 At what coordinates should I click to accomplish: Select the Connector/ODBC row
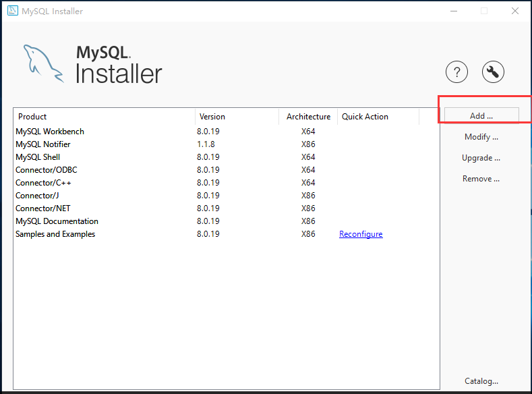(227, 170)
